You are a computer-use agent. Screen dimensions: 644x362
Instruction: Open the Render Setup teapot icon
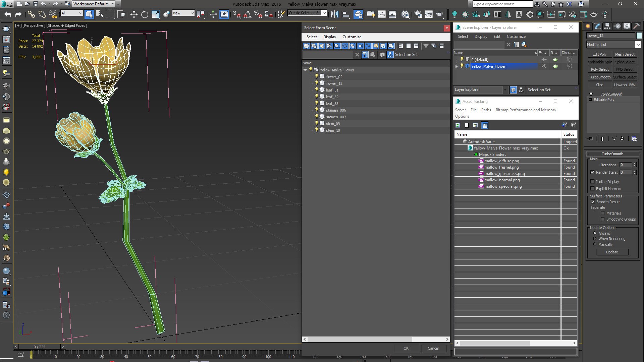(418, 14)
